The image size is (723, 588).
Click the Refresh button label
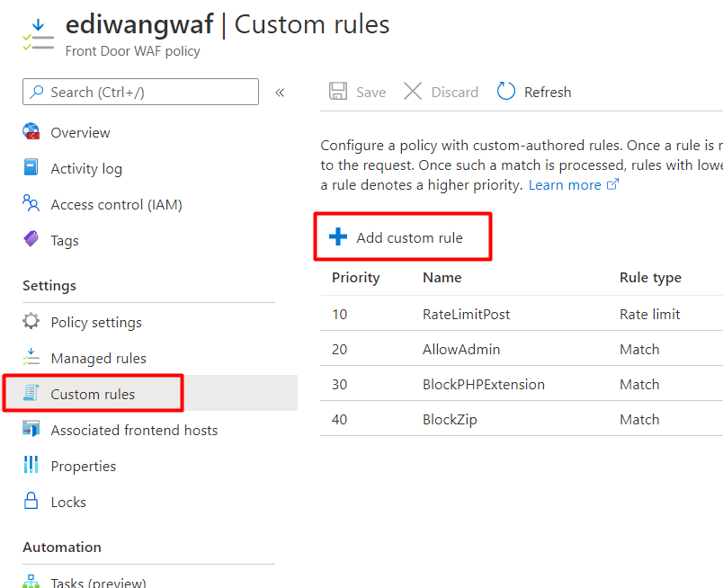click(548, 93)
